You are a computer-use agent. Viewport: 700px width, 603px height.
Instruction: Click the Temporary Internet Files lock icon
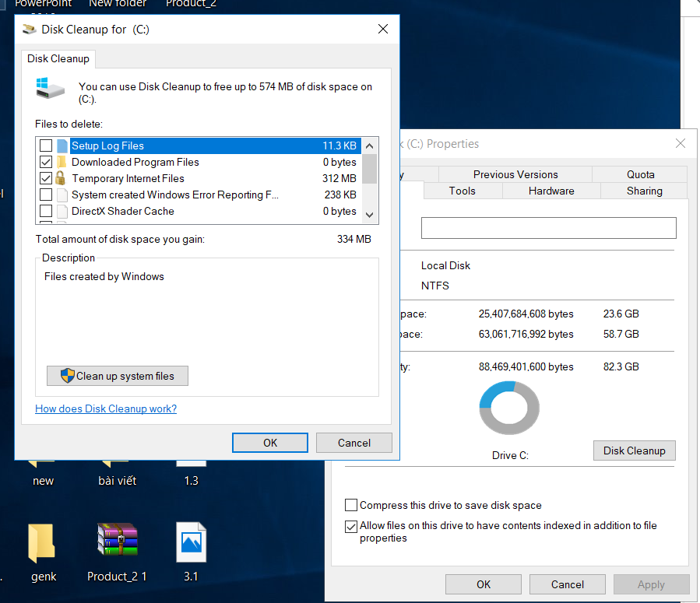(62, 178)
